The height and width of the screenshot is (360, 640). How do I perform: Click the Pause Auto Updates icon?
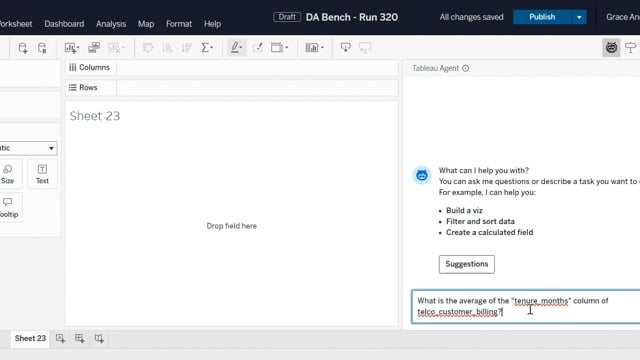point(42,48)
